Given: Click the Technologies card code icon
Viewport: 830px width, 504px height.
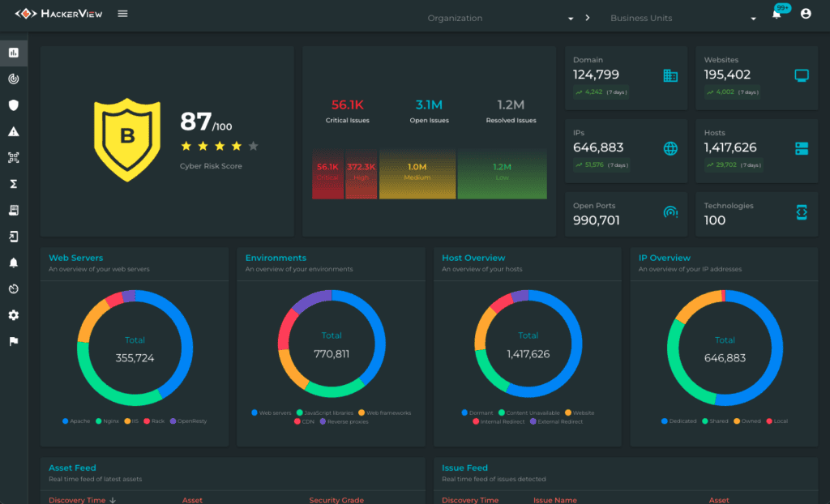Looking at the screenshot, I should coord(802,212).
